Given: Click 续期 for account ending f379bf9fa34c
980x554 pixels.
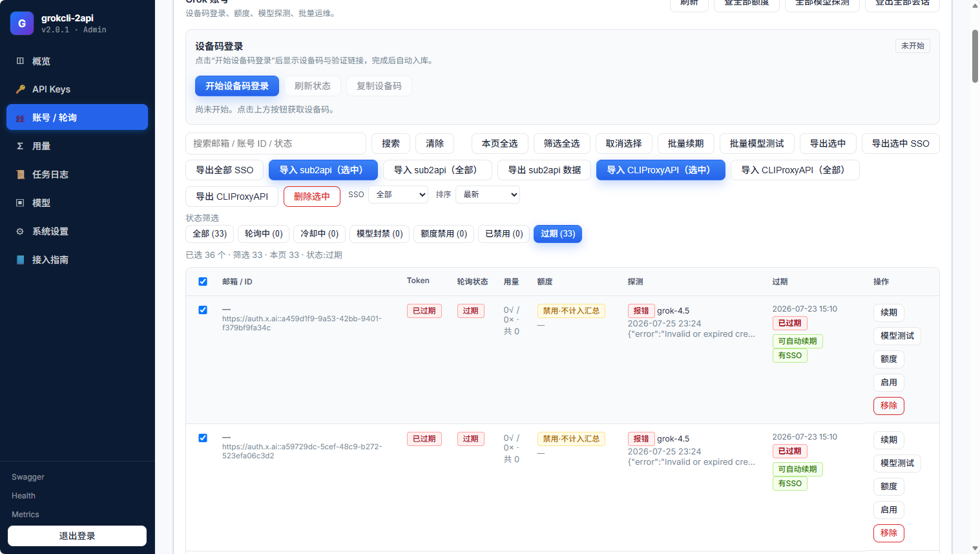Looking at the screenshot, I should (x=889, y=312).
